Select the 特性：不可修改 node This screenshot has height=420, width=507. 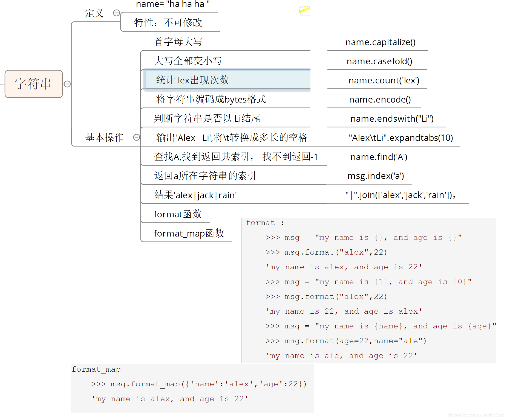tap(168, 22)
